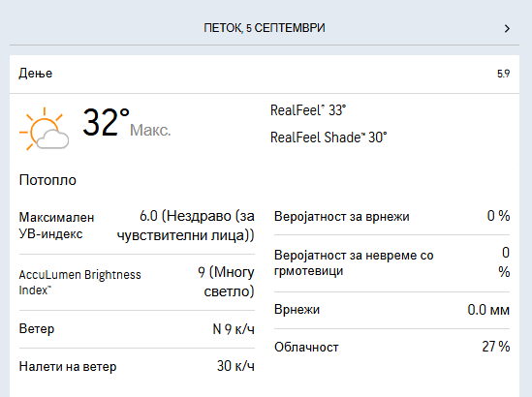Select the ПЕТОК, 5 СЕПТЕМВРИ date header

click(x=265, y=28)
